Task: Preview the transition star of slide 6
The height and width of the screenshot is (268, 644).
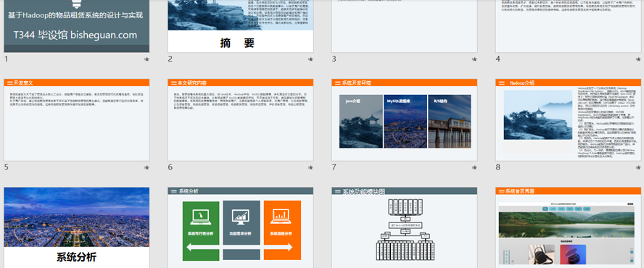Action: (310, 168)
